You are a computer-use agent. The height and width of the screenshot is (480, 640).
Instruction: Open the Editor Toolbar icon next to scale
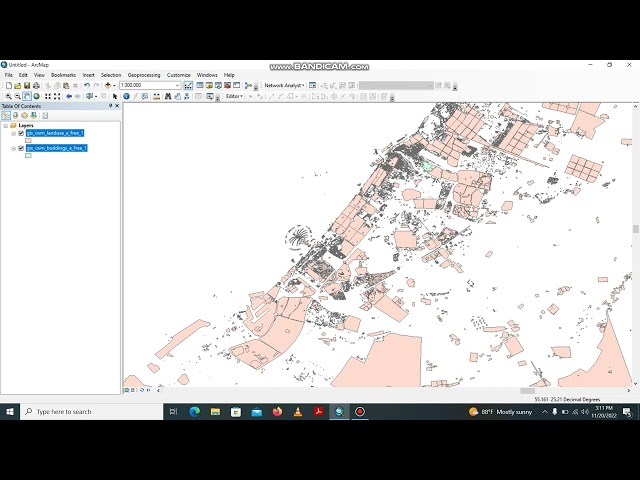(188, 85)
